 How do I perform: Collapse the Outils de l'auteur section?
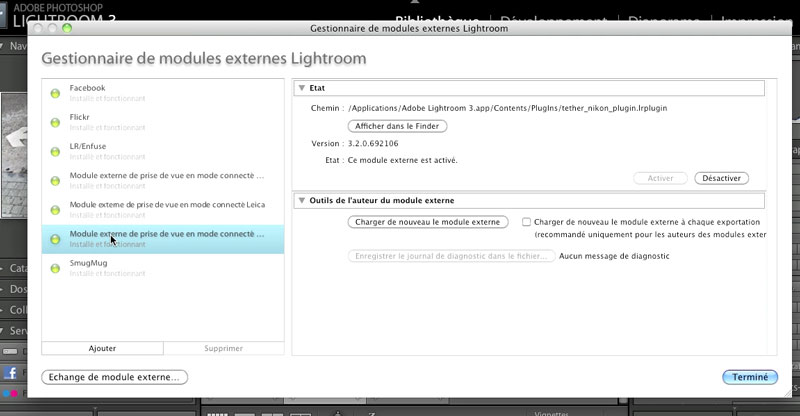302,201
